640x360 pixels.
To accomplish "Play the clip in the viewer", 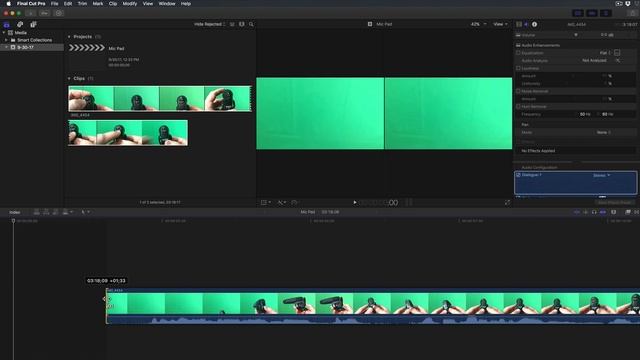I will click(x=355, y=202).
